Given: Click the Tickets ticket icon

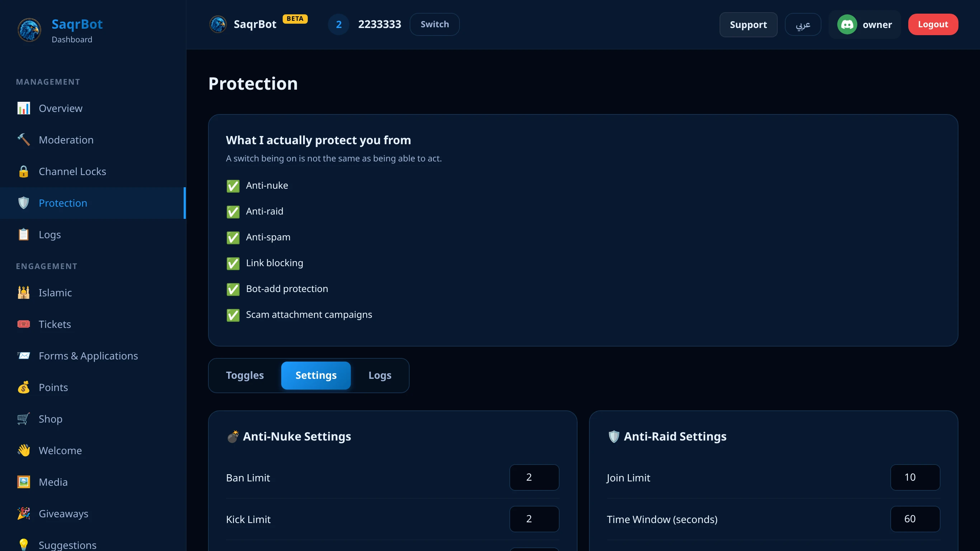Looking at the screenshot, I should [24, 324].
